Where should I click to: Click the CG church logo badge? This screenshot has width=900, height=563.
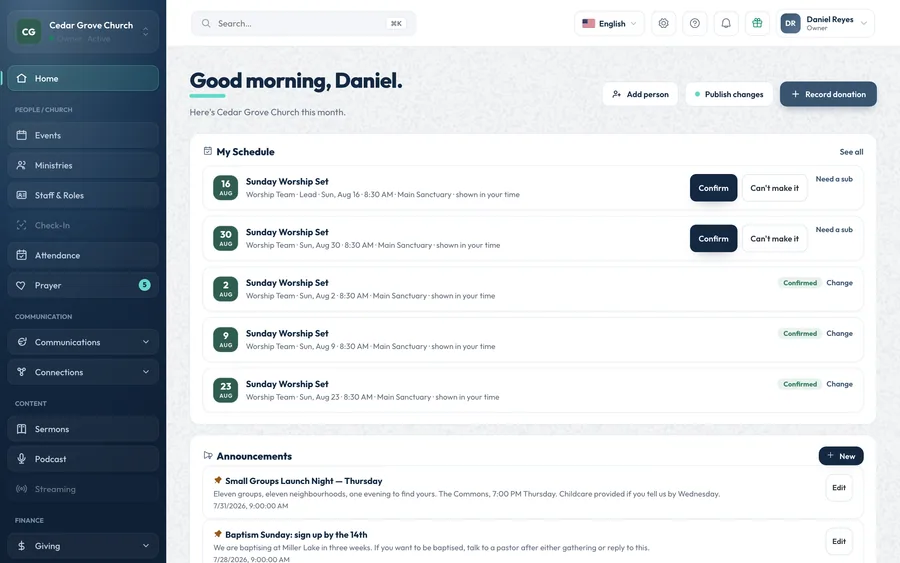[x=29, y=32]
